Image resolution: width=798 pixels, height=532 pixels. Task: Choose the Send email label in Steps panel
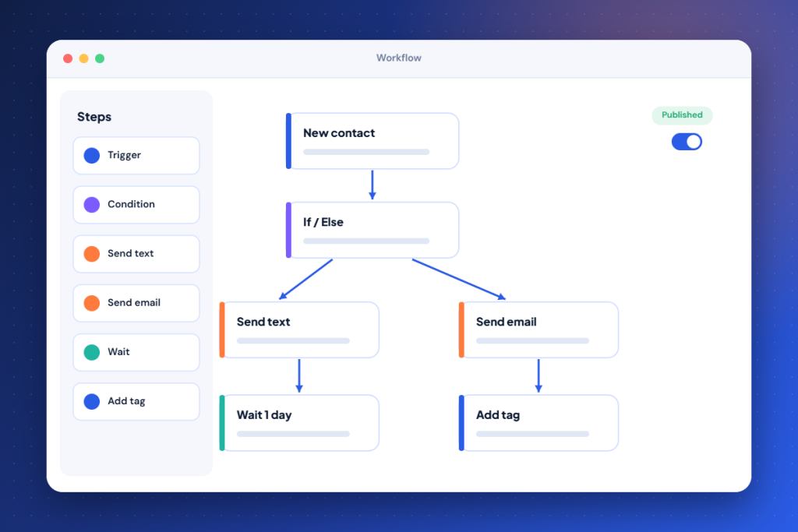134,303
